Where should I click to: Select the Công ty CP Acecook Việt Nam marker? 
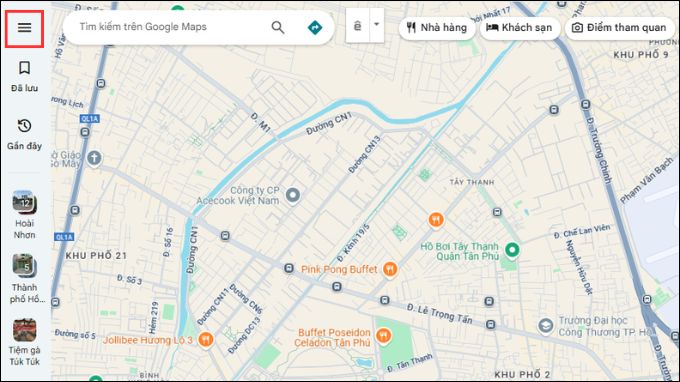coord(293,196)
